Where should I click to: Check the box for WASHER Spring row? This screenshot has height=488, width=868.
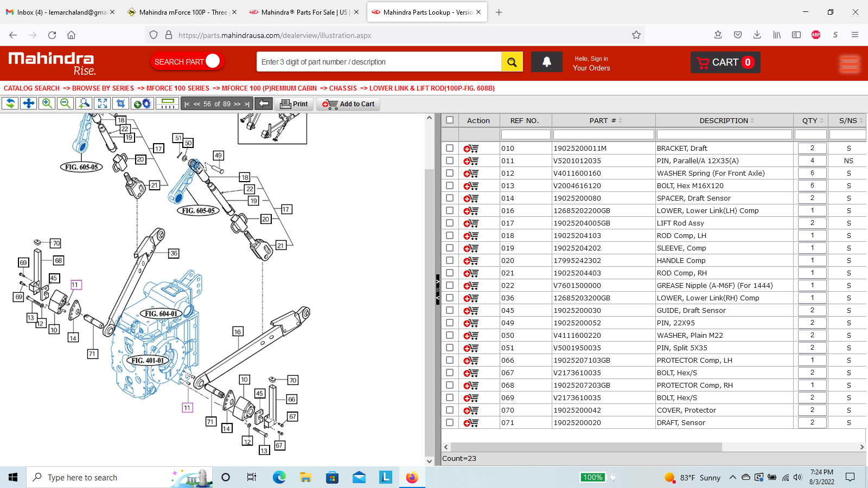pos(450,173)
